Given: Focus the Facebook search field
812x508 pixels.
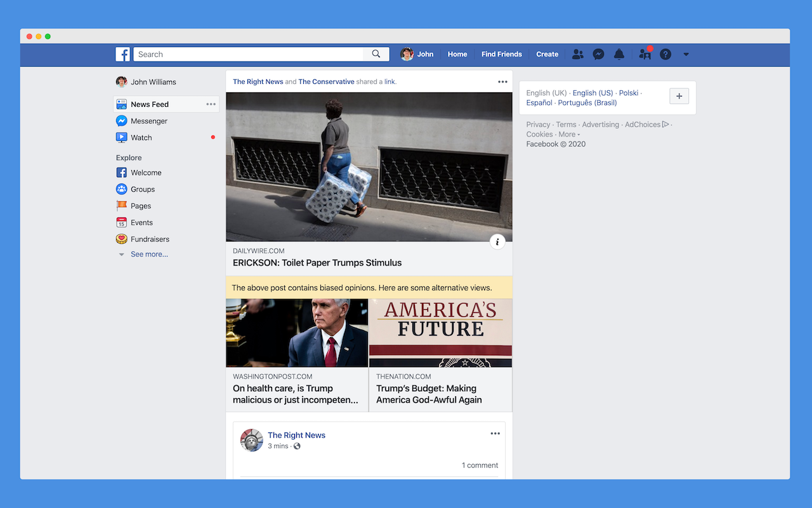Looking at the screenshot, I should [x=248, y=54].
